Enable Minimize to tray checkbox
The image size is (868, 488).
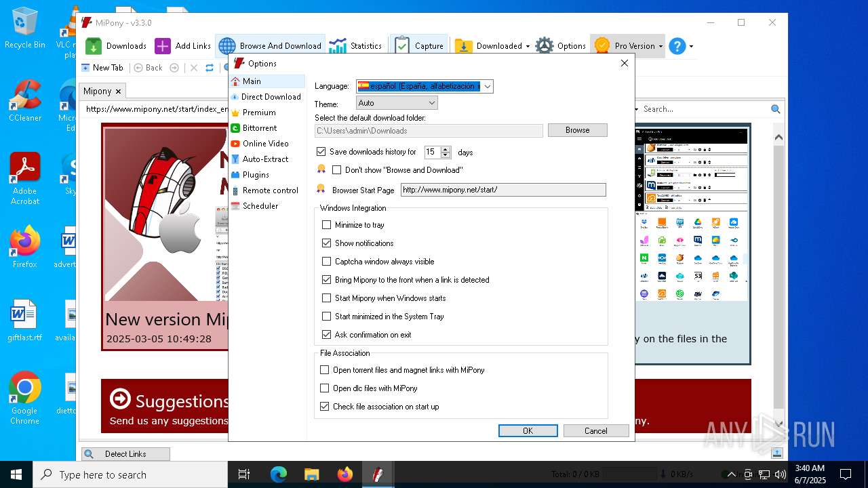327,225
